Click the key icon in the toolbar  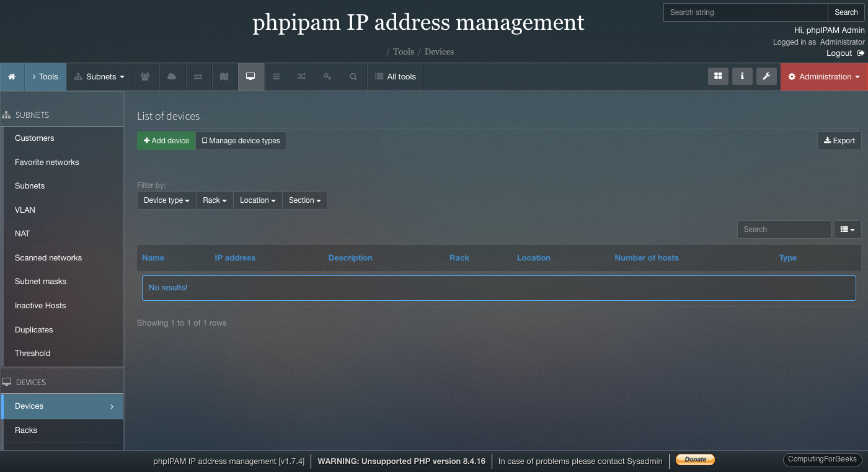point(328,76)
